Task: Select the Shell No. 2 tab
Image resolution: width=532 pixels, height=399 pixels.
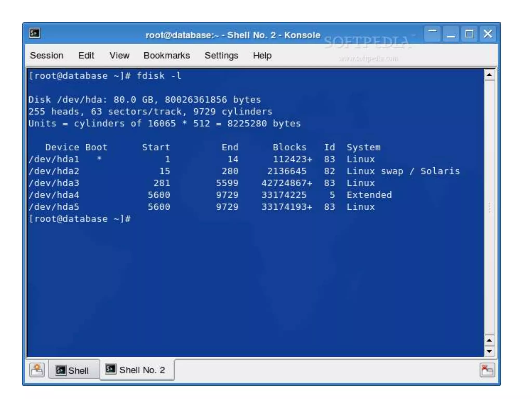Action: [x=142, y=370]
